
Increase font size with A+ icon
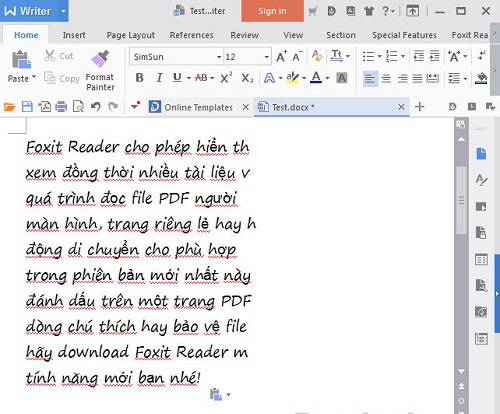click(x=282, y=56)
